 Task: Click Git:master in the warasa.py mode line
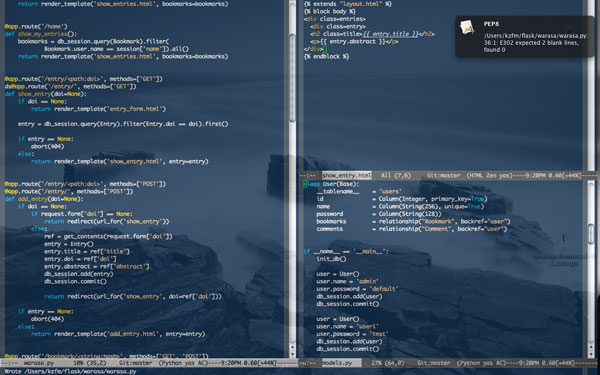(135, 363)
